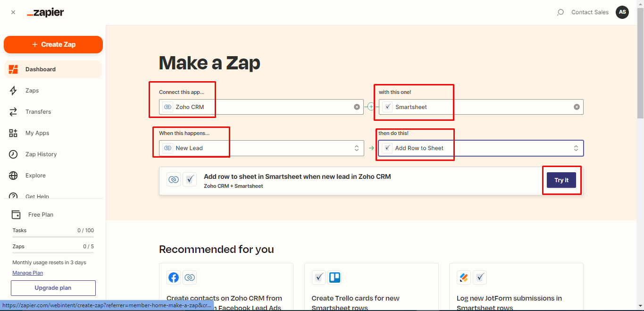
Task: Clear the Smartsheet app selection
Action: pyautogui.click(x=577, y=107)
